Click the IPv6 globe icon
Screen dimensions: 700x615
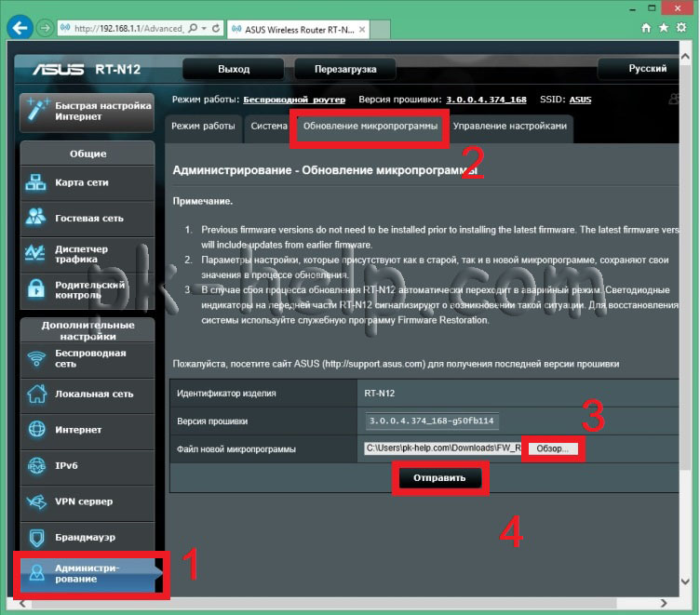coord(36,465)
